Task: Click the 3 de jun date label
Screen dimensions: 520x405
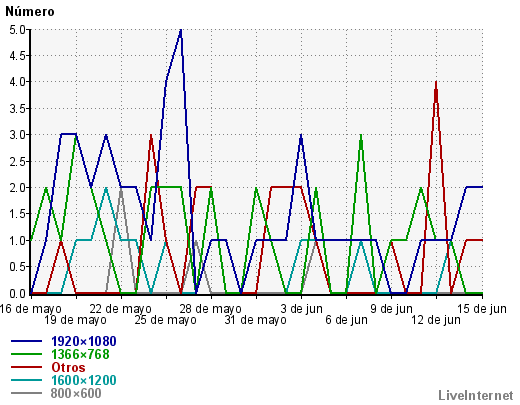Action: point(301,309)
